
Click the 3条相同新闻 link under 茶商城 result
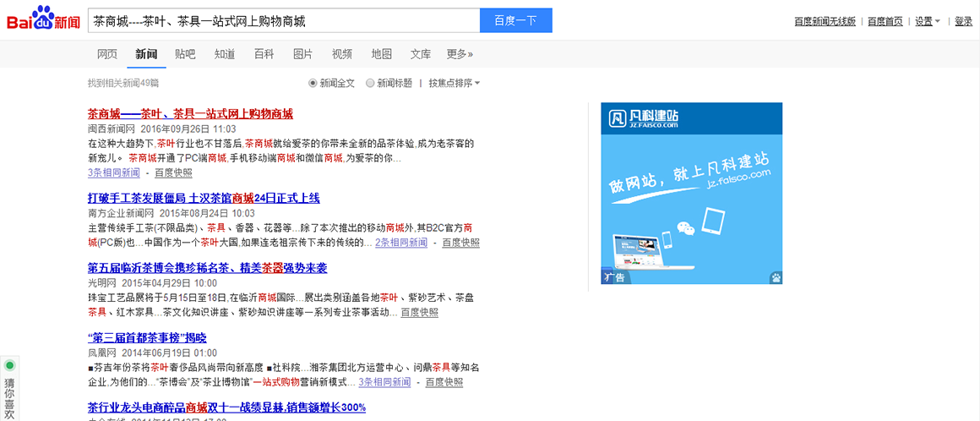[114, 172]
